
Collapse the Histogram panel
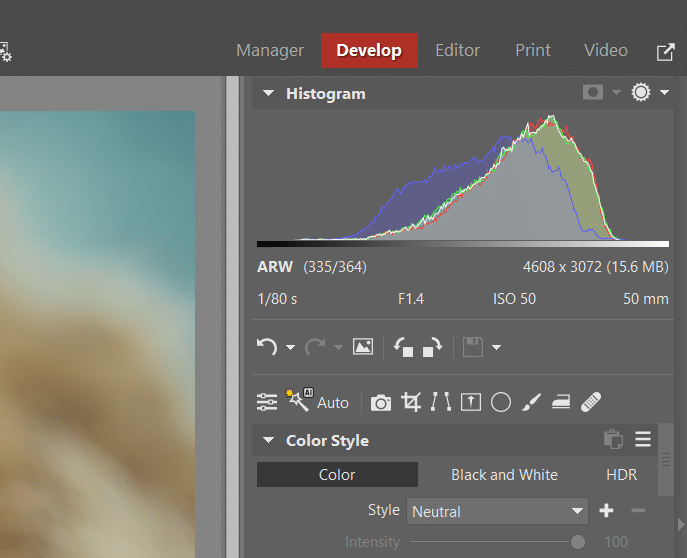click(x=268, y=94)
